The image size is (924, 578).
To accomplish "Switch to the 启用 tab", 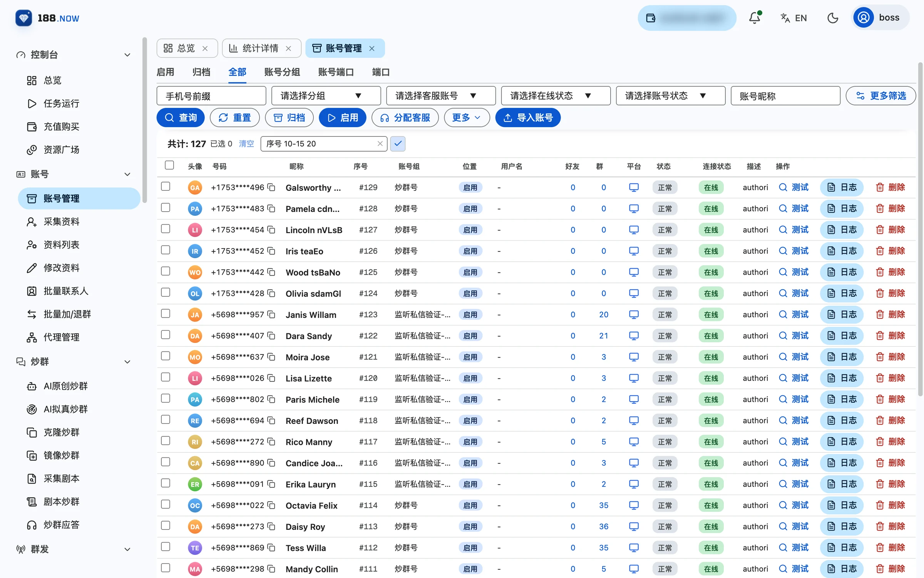I will point(165,72).
